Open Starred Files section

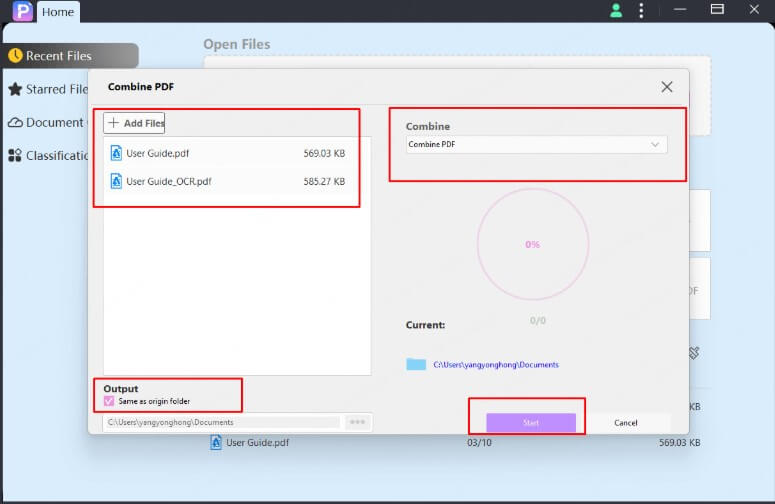click(x=48, y=89)
